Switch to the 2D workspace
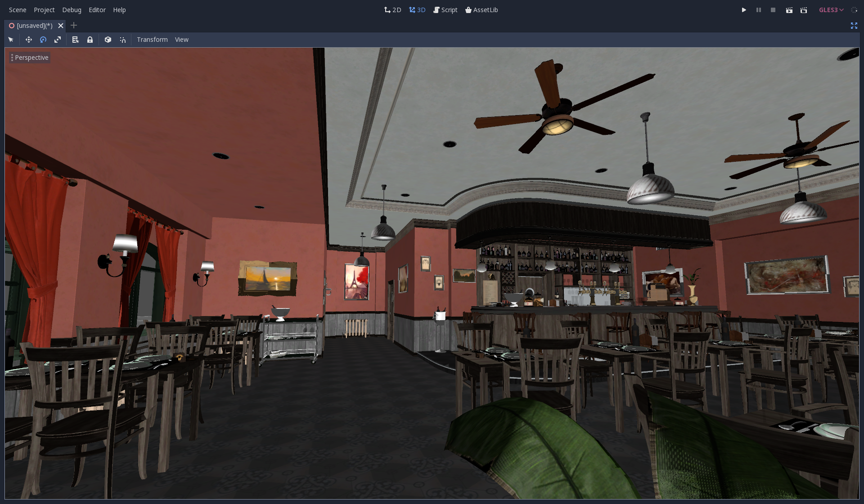 (x=392, y=10)
